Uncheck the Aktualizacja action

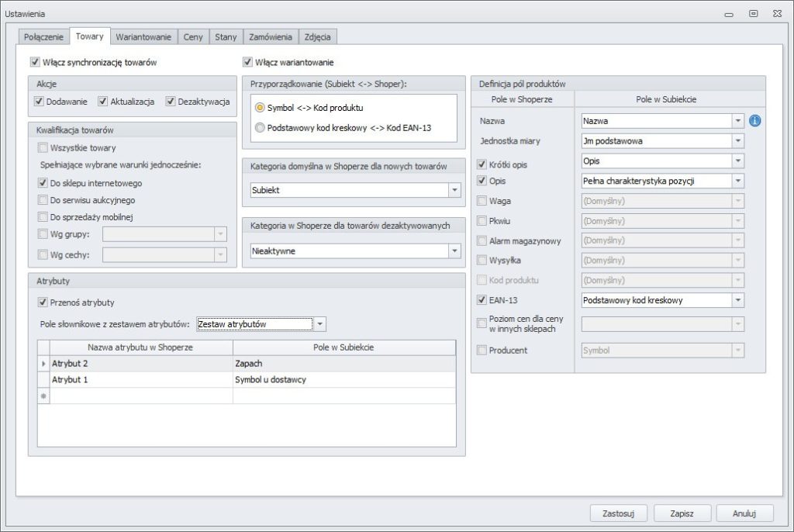[x=103, y=102]
